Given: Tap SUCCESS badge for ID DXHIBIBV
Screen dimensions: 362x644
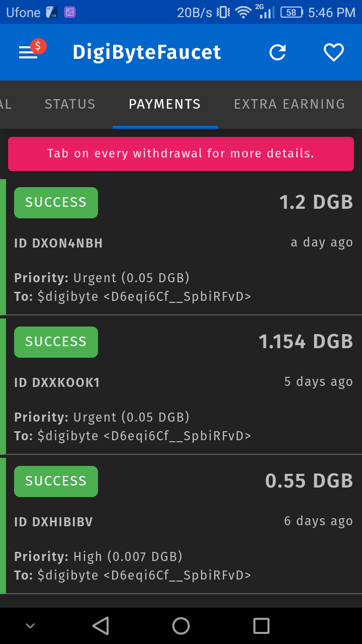Looking at the screenshot, I should coord(56,481).
